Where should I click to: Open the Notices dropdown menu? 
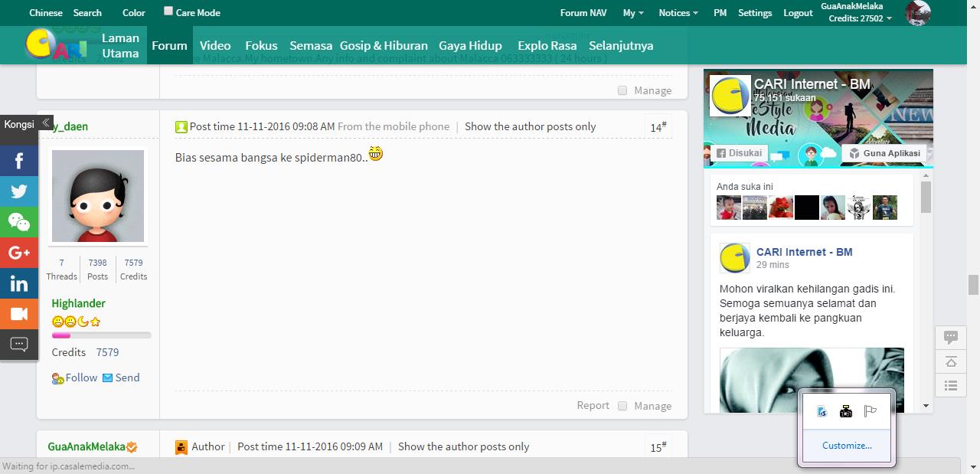[x=678, y=13]
